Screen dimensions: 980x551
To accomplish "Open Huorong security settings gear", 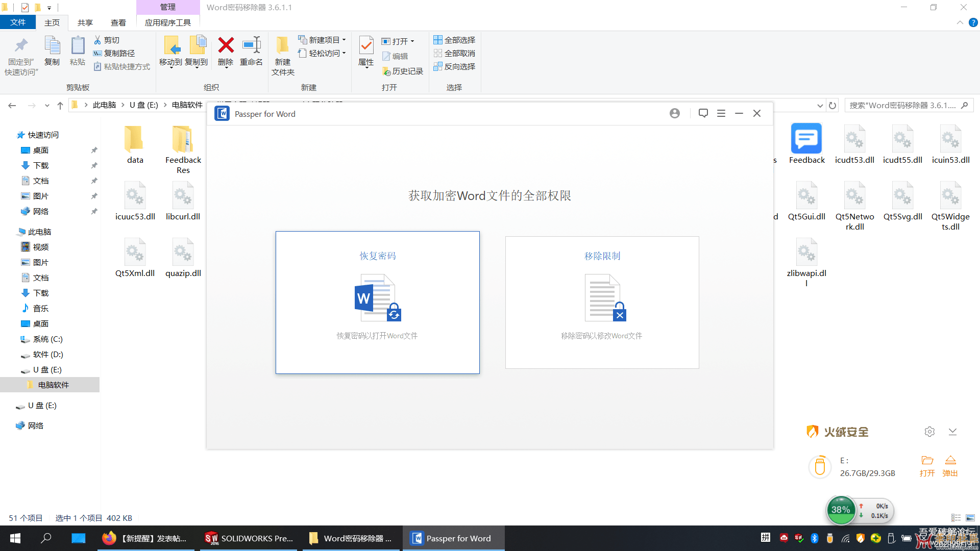I will click(x=929, y=432).
